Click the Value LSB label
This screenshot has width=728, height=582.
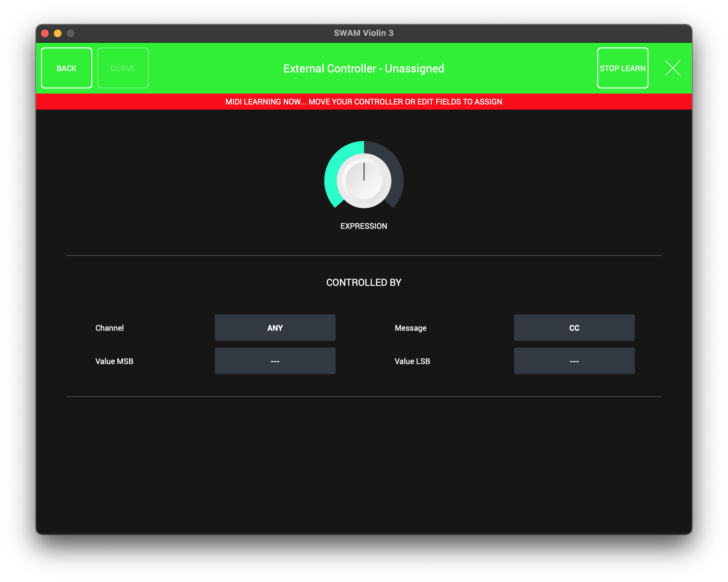(x=412, y=362)
